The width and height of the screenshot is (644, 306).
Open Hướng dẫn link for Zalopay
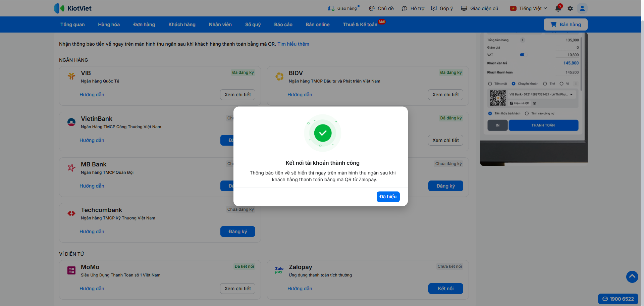pos(300,289)
